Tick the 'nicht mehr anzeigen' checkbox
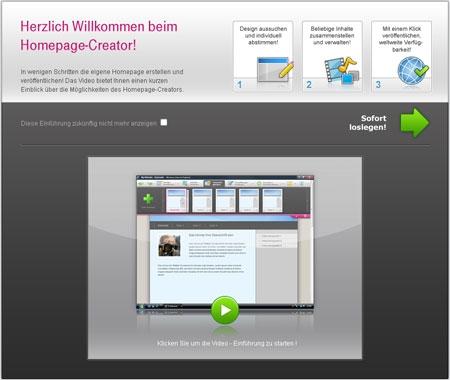The image size is (450, 380). pos(164,122)
